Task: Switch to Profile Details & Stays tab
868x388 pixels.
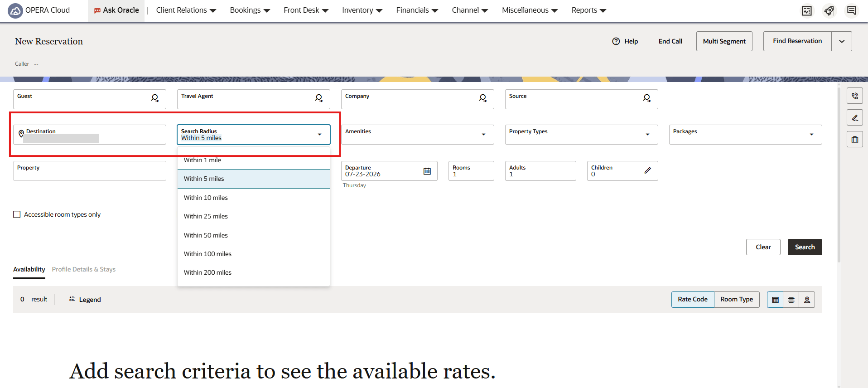Action: pyautogui.click(x=84, y=269)
